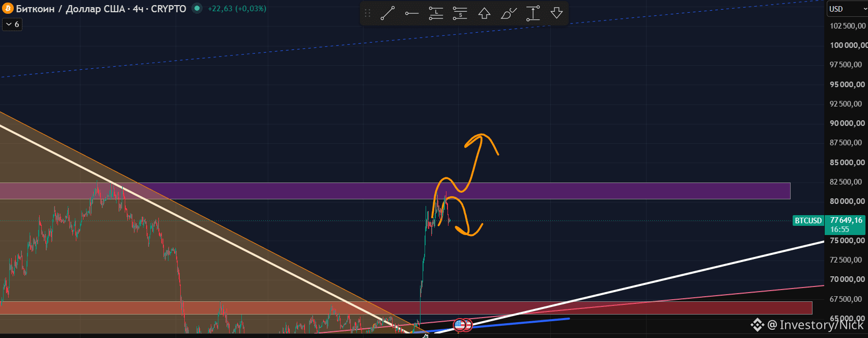
Task: Select the Horizontal Ray tool
Action: click(x=412, y=13)
